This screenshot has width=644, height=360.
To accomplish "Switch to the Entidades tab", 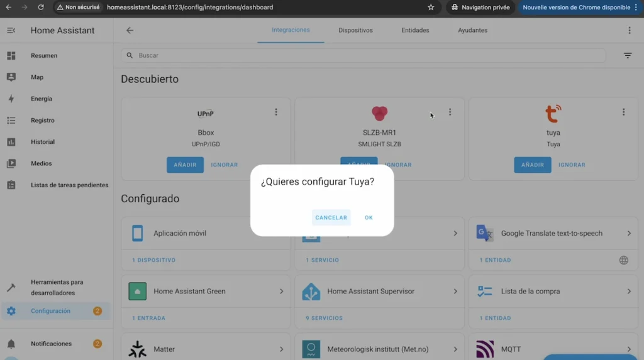I will (x=415, y=30).
